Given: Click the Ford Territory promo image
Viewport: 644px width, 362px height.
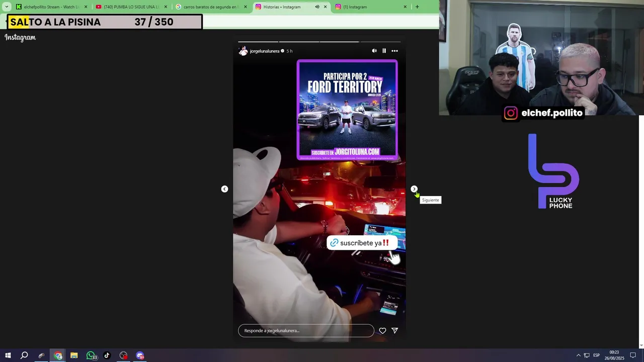Looking at the screenshot, I should tap(347, 110).
